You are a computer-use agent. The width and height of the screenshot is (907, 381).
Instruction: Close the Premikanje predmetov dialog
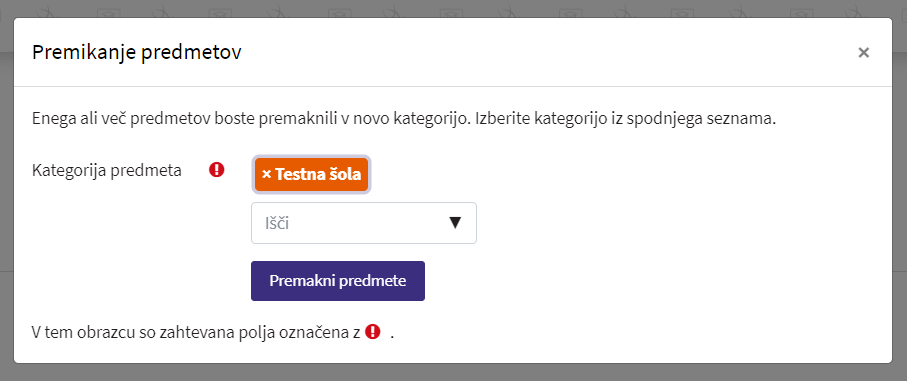click(x=863, y=53)
